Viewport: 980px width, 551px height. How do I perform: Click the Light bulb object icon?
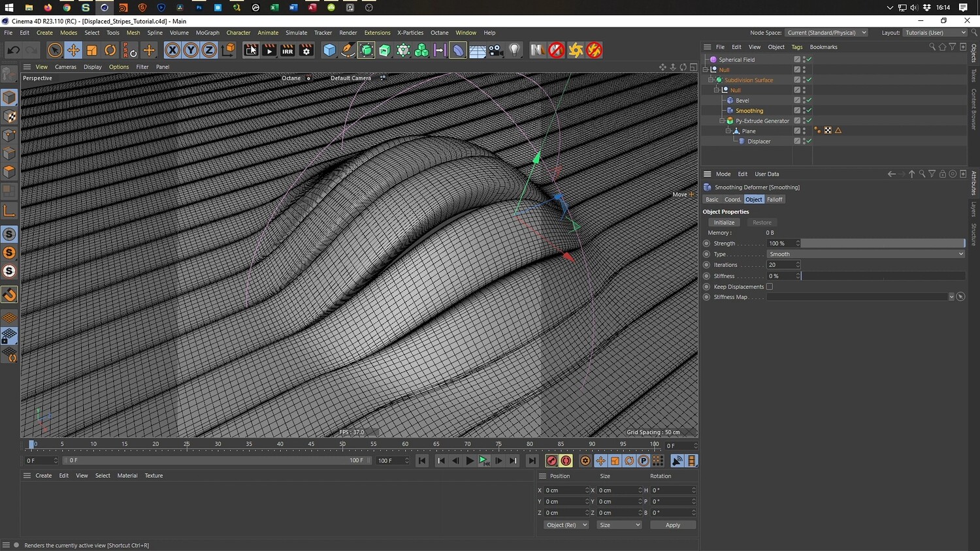tap(515, 50)
